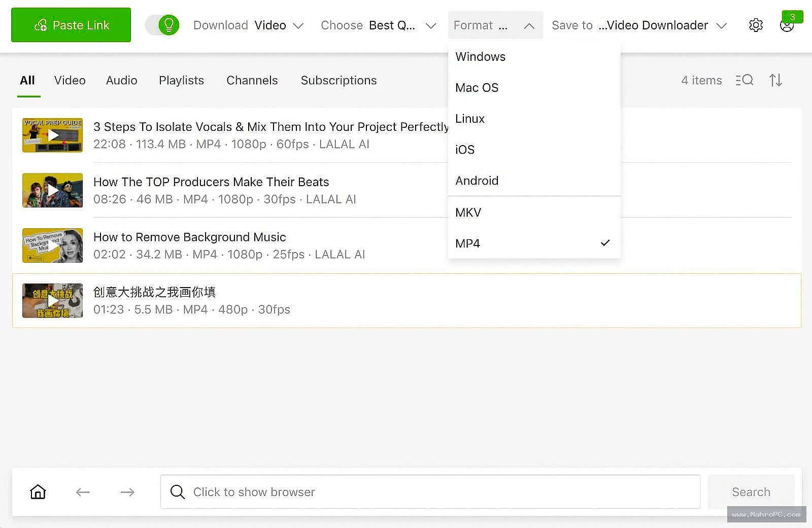Switch to the Audio tab
812x528 pixels.
point(122,81)
